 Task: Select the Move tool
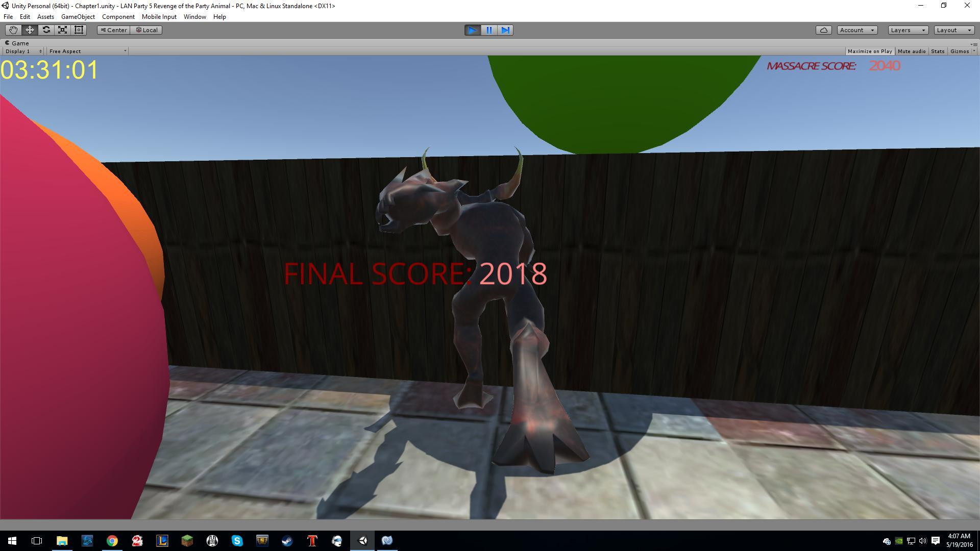tap(30, 30)
